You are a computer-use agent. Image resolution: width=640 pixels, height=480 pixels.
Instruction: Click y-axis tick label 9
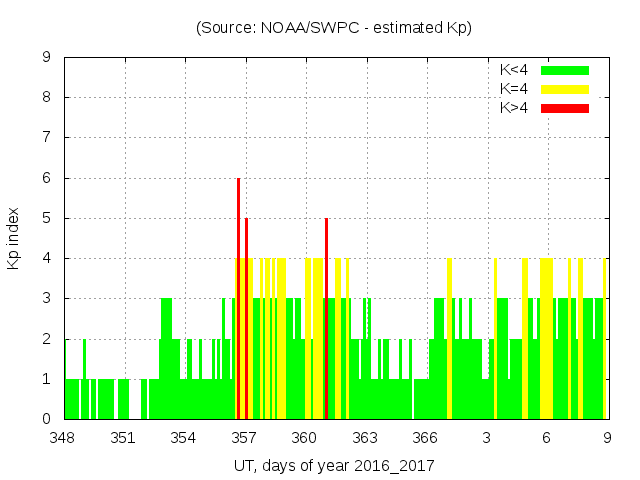point(47,58)
